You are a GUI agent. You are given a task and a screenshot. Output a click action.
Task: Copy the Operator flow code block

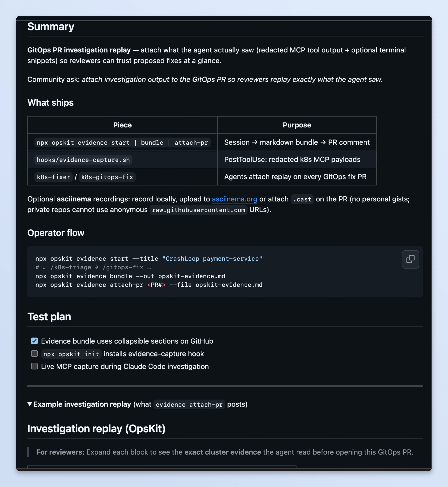410,259
